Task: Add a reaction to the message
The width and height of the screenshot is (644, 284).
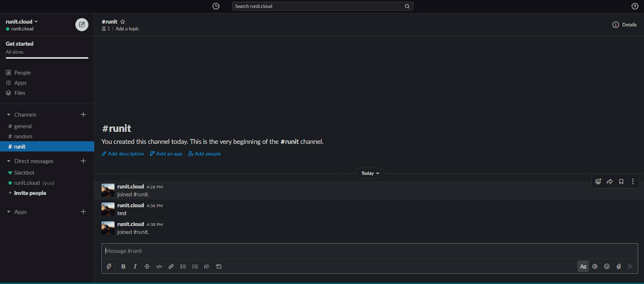Action: pyautogui.click(x=598, y=181)
